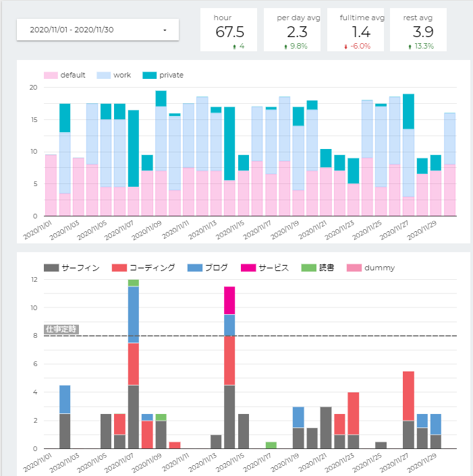Toggle the ブログ legend label

tap(217, 268)
